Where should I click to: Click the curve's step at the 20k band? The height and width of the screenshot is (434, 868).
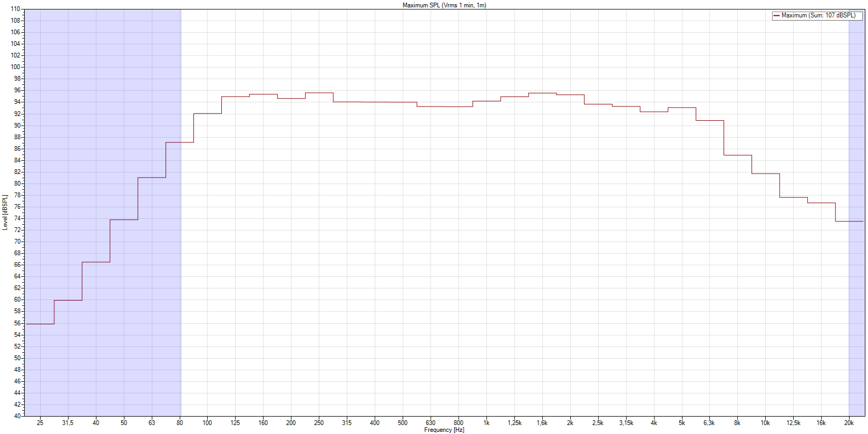pos(849,221)
